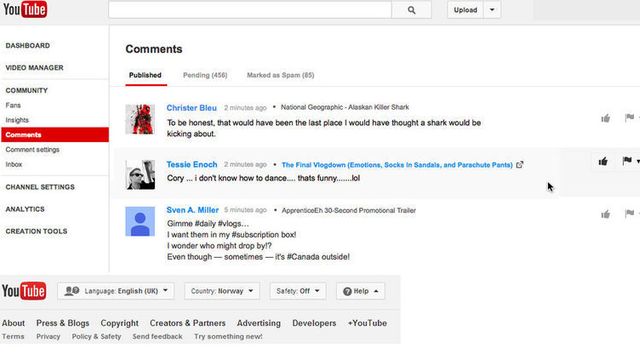Viewport: 640px width, 360px height.
Task: Open Community section in sidebar
Action: pos(27,90)
